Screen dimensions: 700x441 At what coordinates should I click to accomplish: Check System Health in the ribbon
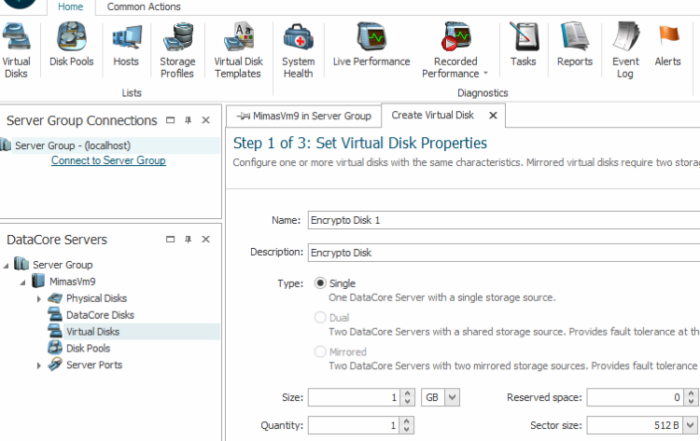click(x=298, y=49)
